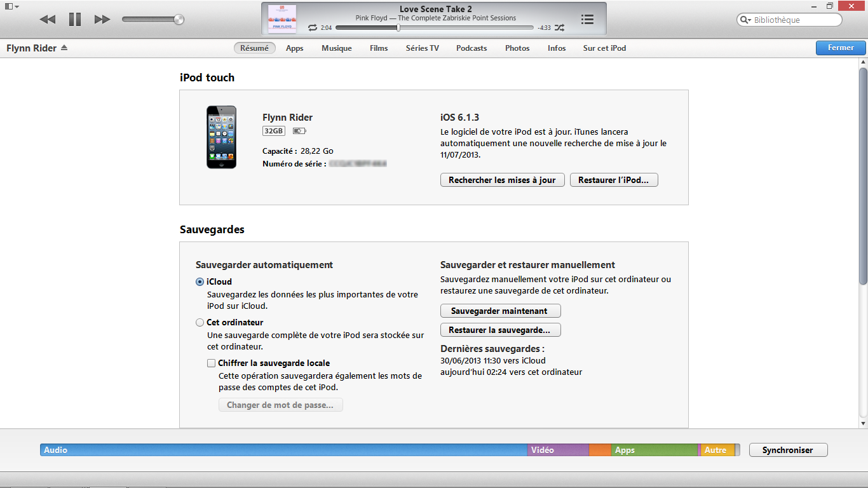Open the iTunes menu in top-left corner

[11, 6]
